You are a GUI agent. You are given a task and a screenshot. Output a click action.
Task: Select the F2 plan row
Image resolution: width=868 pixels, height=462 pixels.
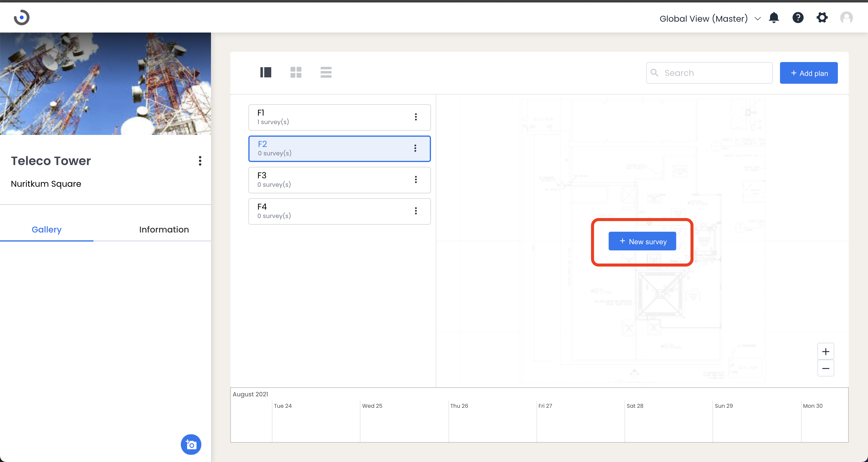pyautogui.click(x=339, y=148)
